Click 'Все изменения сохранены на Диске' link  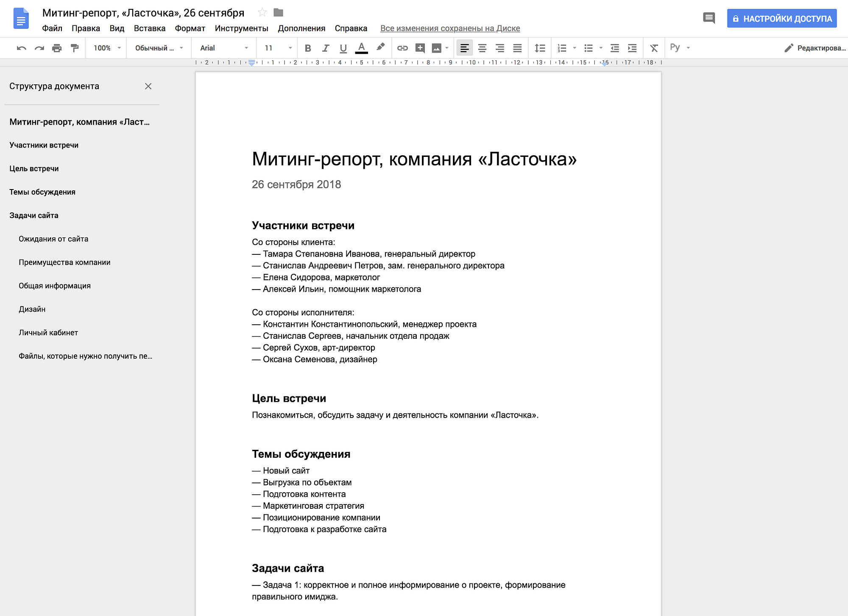tap(450, 28)
